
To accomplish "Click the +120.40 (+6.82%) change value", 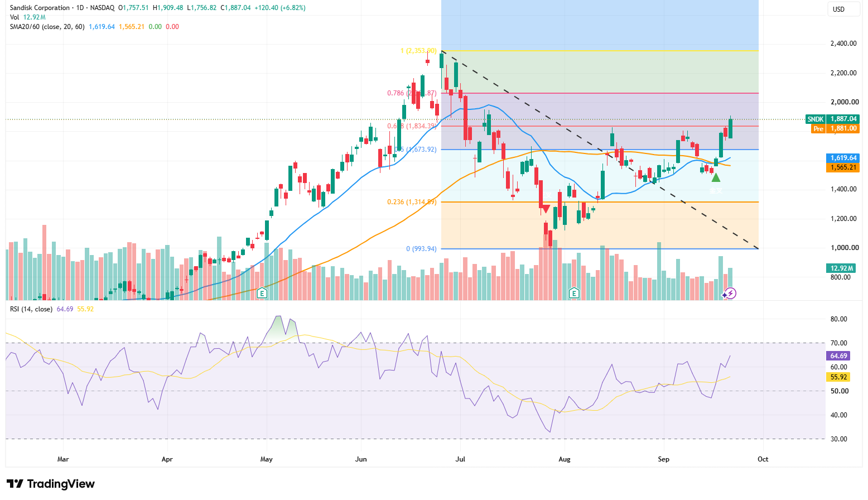I will tap(280, 8).
